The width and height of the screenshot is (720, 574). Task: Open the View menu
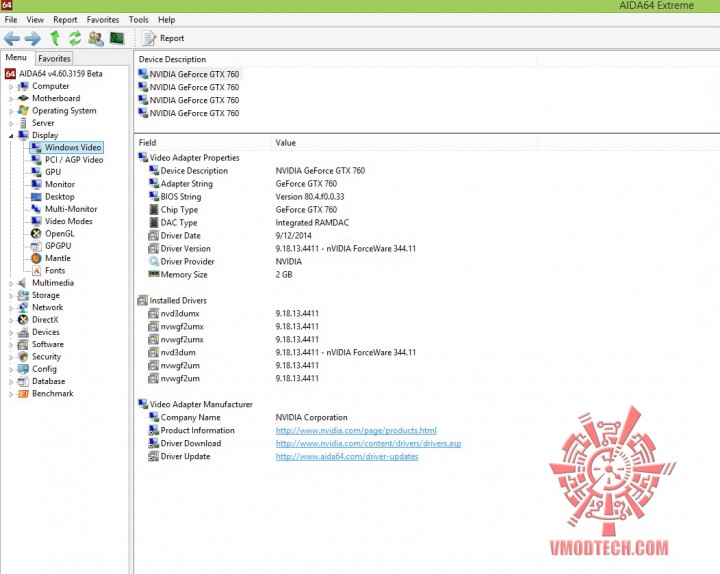pos(35,20)
